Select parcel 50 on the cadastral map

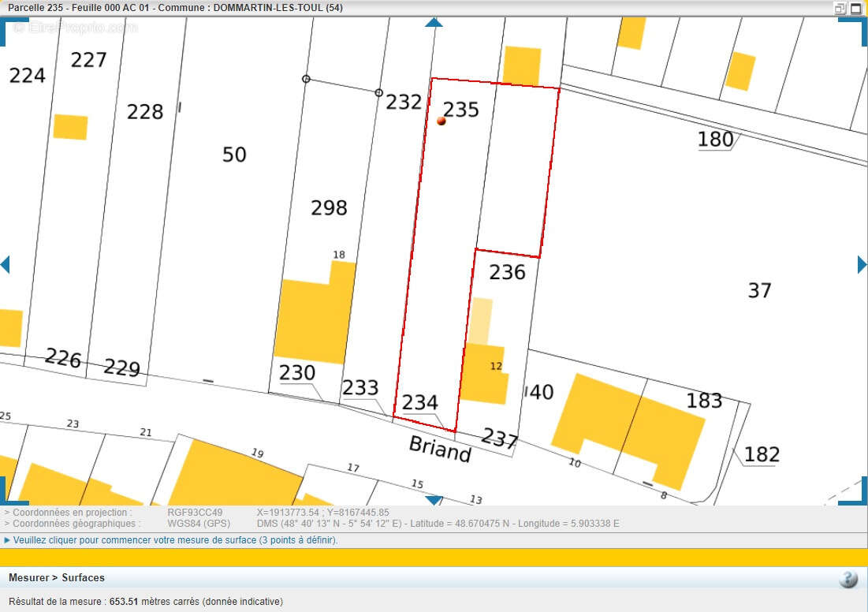(234, 155)
